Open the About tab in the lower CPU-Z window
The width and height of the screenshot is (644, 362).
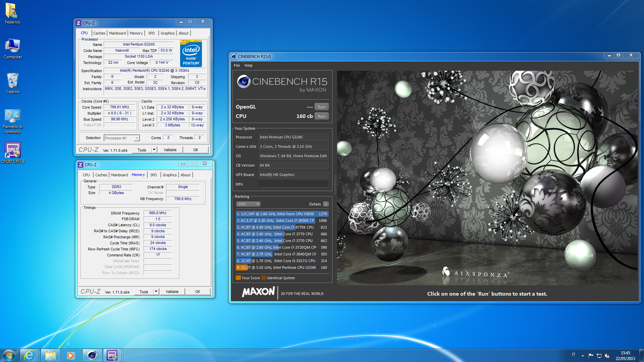click(x=185, y=175)
